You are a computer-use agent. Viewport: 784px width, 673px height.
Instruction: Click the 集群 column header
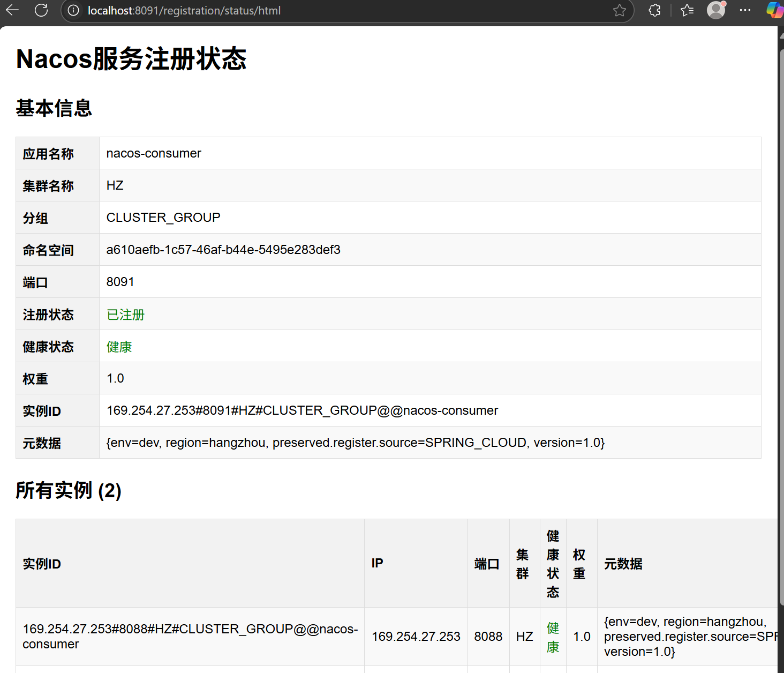click(x=525, y=563)
